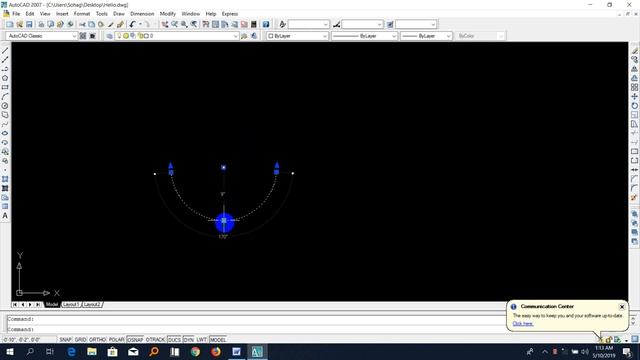640x360 pixels.
Task: Click the Plot print icon
Action: tap(41, 24)
